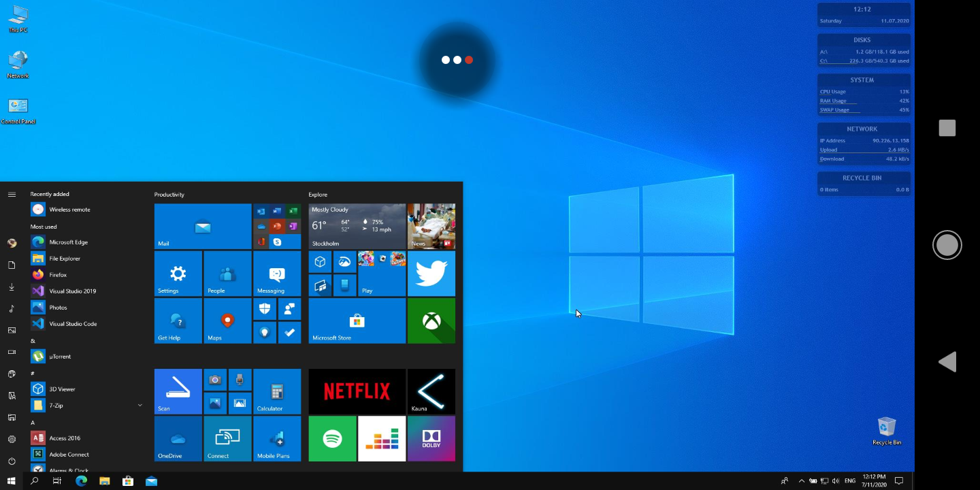Image resolution: width=980 pixels, height=490 pixels.
Task: Launch Visual Studio Code from the app list
Action: [87, 324]
